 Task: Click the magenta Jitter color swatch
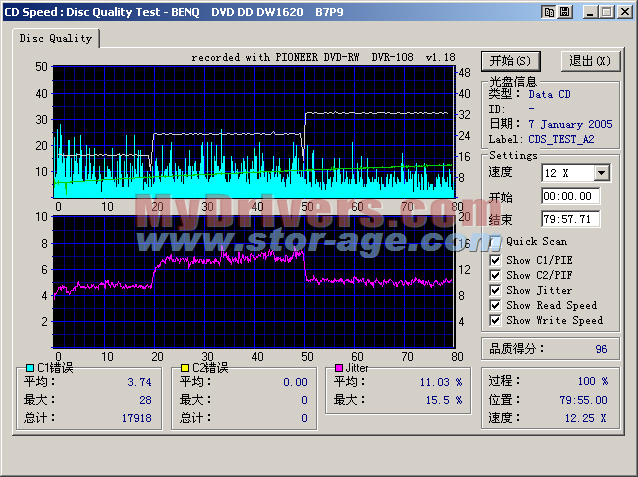click(x=339, y=368)
